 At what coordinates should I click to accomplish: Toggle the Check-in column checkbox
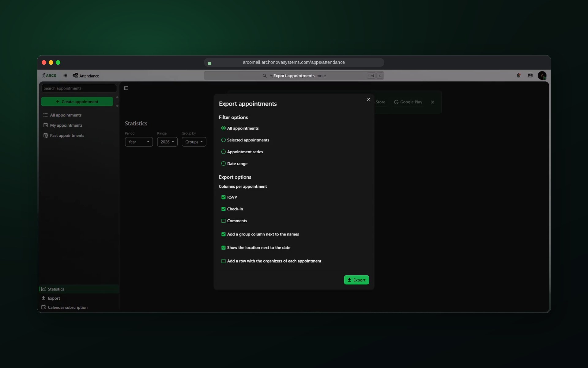click(x=224, y=209)
